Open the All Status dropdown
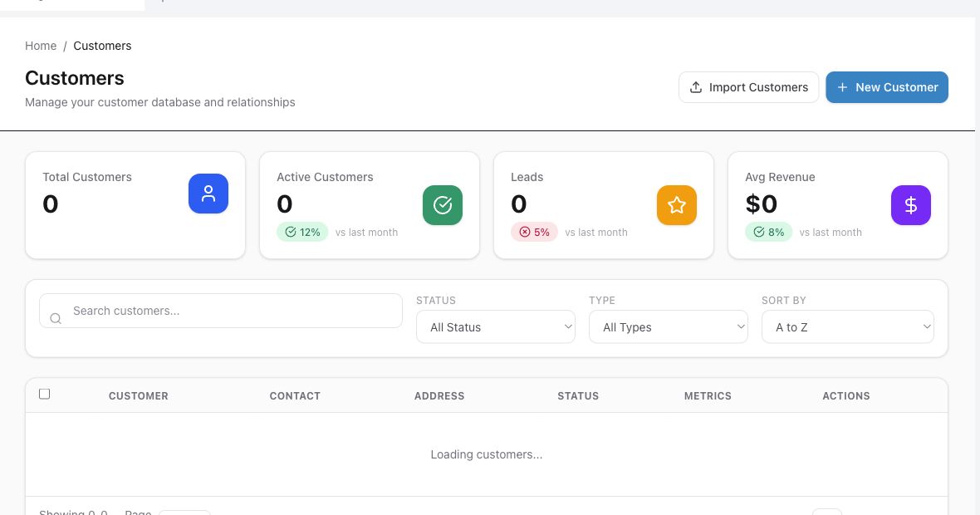Viewport: 980px width, 515px height. (x=496, y=327)
